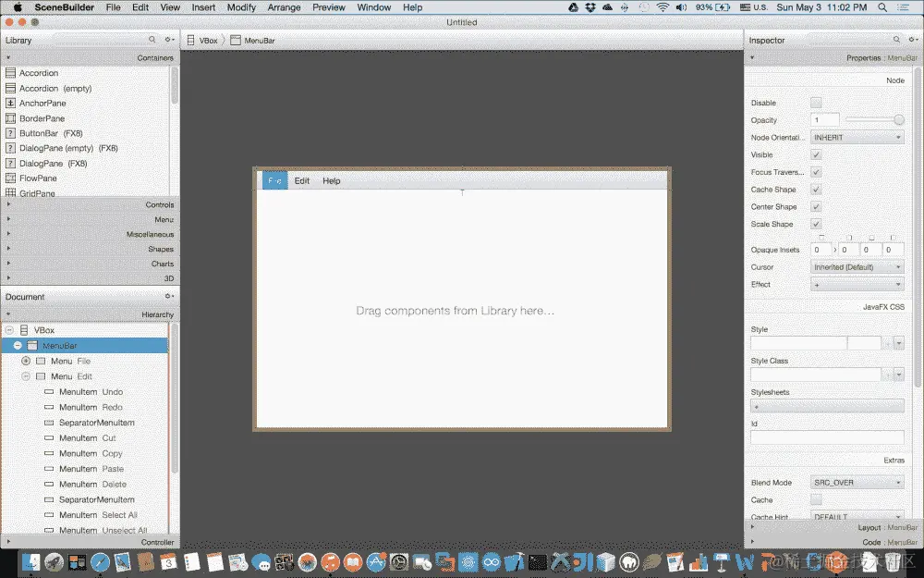Collapse the Menu Edit node in Hierarchy
Screen dimensions: 924x578
click(26, 375)
